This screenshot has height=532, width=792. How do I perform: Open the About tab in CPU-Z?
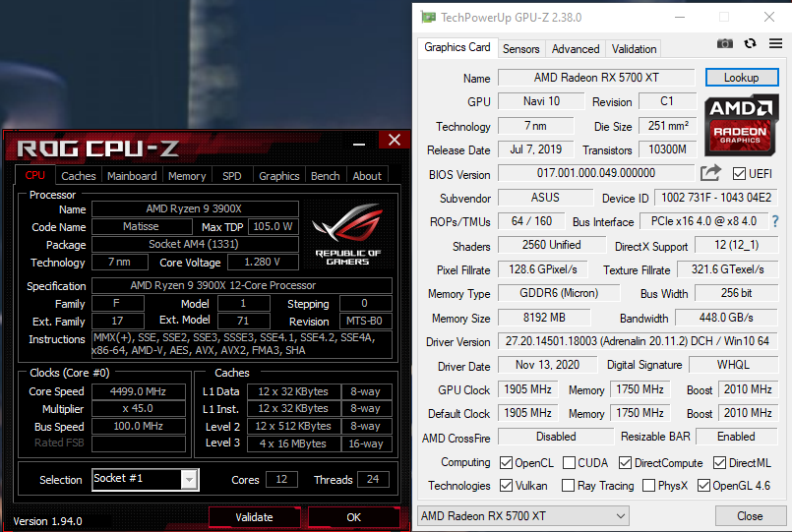point(367,176)
